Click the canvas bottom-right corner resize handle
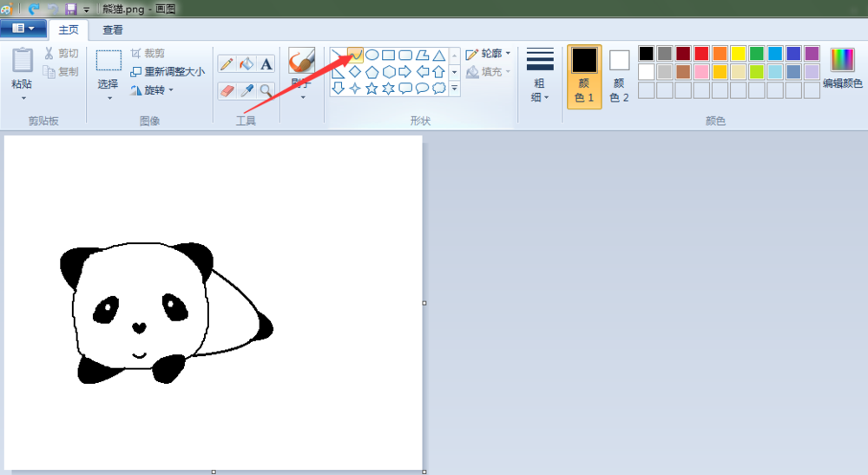This screenshot has width=868, height=475. pos(424,472)
